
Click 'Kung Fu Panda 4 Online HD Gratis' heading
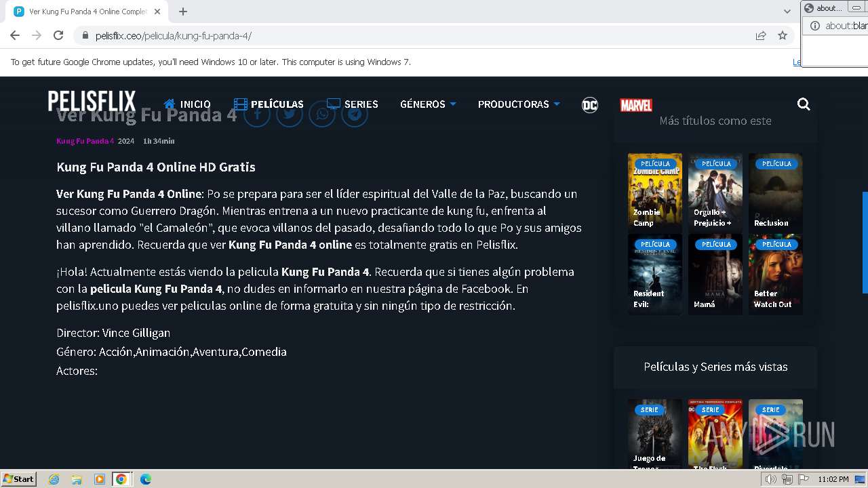click(156, 167)
